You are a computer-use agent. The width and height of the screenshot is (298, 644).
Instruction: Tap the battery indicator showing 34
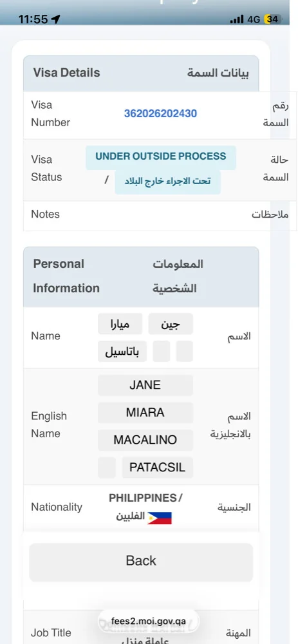point(273,19)
